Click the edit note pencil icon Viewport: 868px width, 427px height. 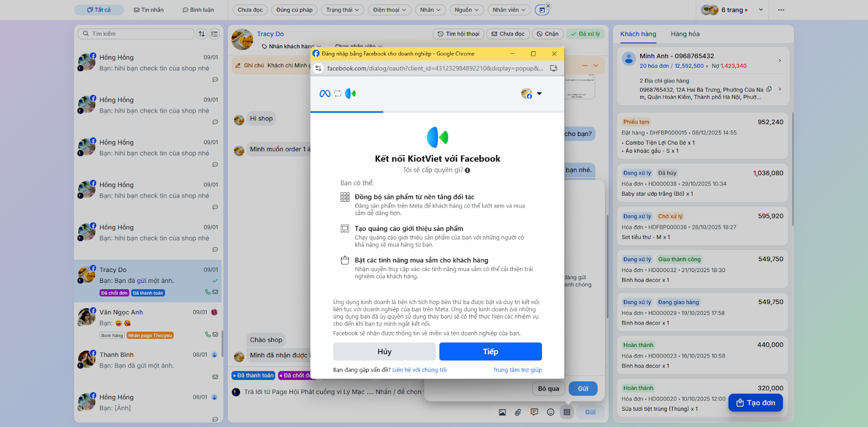(238, 66)
